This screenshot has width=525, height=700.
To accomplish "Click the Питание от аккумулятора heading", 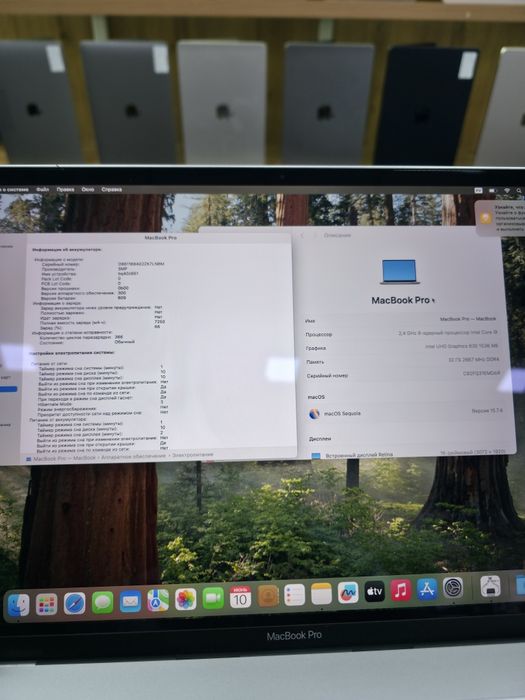I will [x=58, y=419].
